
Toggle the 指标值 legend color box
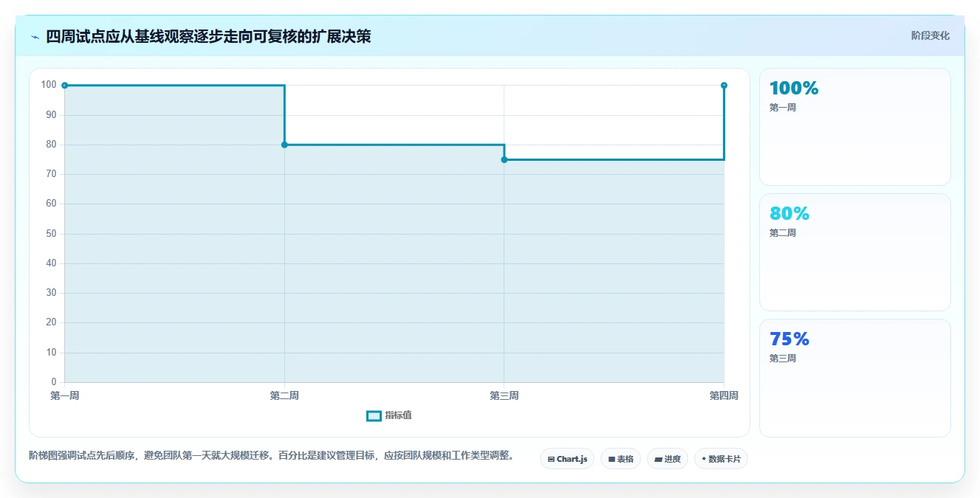point(374,416)
